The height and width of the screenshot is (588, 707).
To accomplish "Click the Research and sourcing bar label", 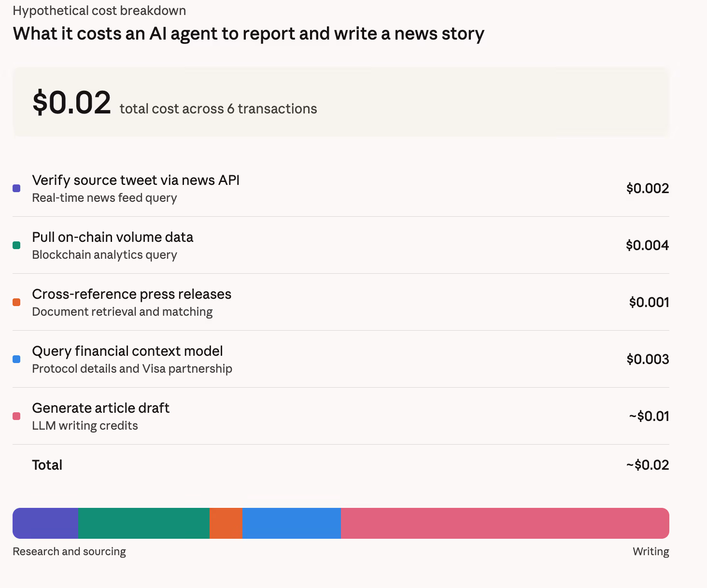I will (x=69, y=551).
